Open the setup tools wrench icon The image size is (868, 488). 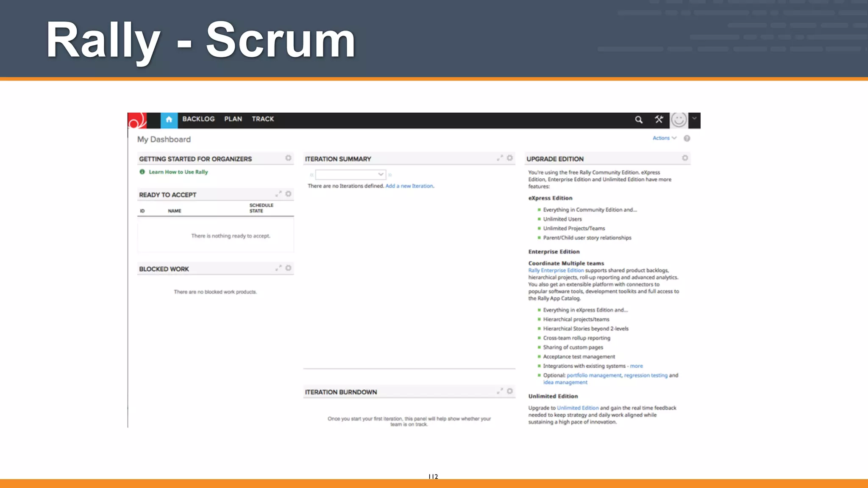[x=659, y=119]
